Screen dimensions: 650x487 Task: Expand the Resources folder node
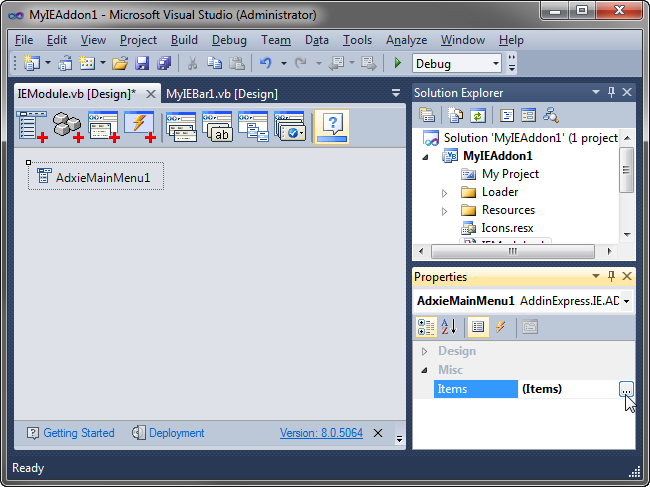(444, 211)
